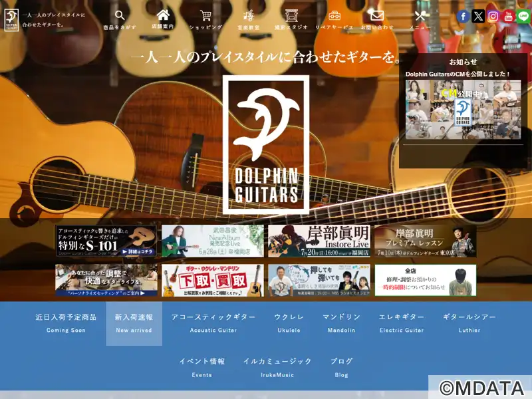
Task: Open the music school icon
Action: coord(249,15)
